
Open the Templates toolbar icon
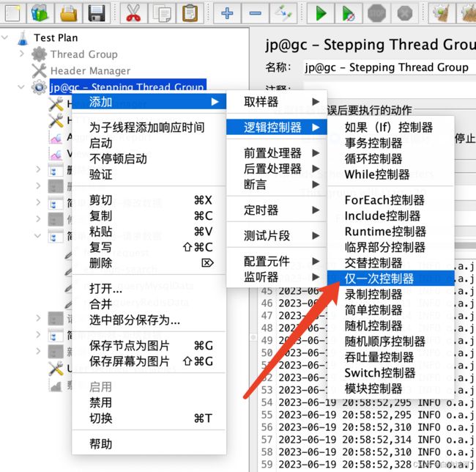[40, 13]
